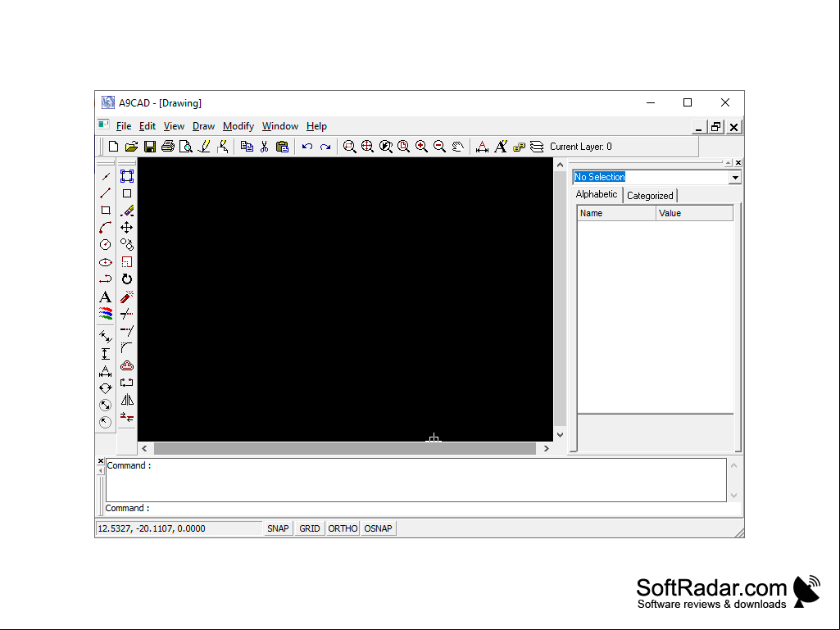Select the Polyline draw tool

106,279
